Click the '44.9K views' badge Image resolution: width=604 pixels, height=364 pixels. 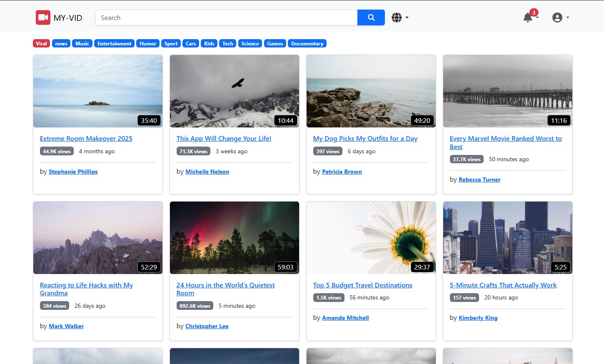pos(57,151)
